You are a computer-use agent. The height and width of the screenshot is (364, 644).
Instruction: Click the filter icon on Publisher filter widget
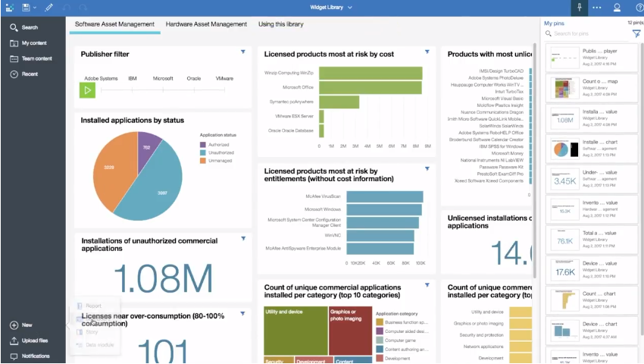click(x=242, y=52)
